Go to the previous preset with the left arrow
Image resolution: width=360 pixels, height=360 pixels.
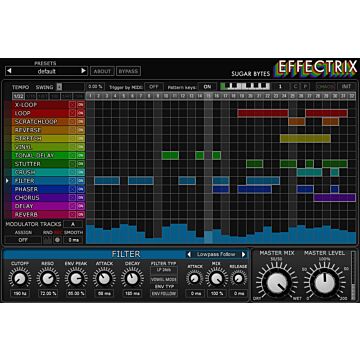(x=9, y=71)
